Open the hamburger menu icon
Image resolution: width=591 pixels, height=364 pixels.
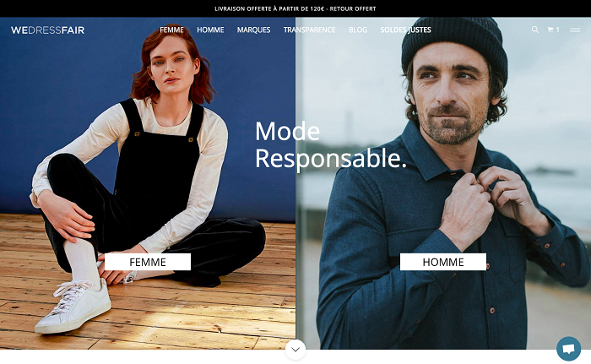click(575, 30)
